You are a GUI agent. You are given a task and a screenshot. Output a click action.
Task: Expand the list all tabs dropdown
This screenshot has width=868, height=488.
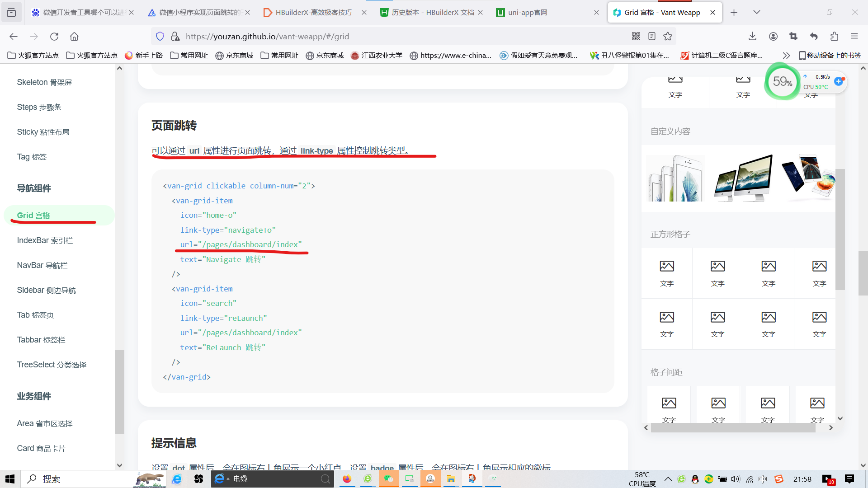(756, 13)
